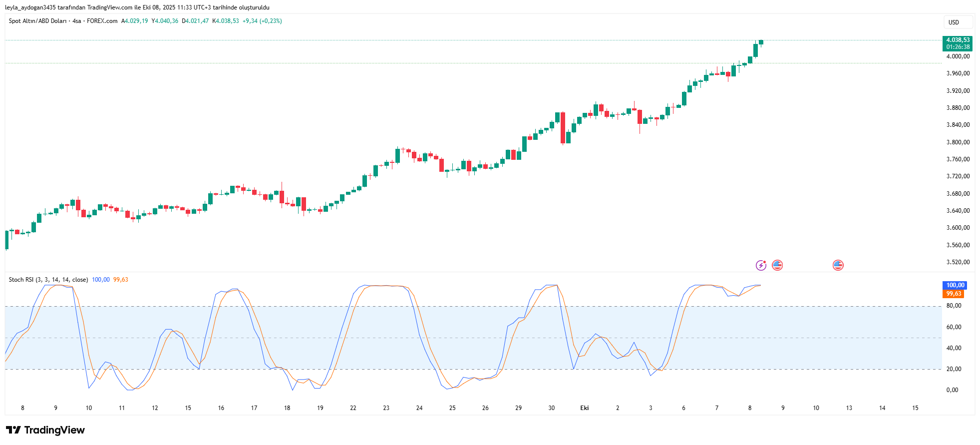This screenshot has width=980, height=445.
Task: Click the FOREX.com source label
Action: (102, 21)
